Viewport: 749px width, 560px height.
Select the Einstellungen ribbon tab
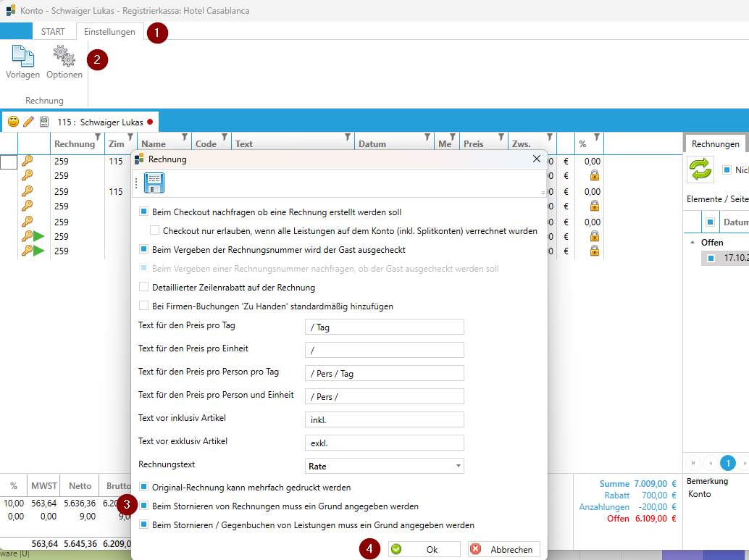109,32
